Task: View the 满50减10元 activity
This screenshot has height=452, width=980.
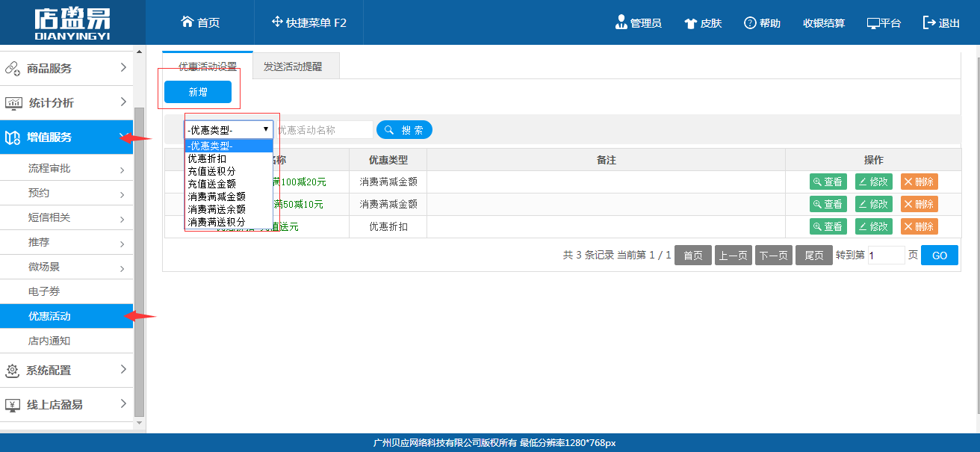Action: (828, 204)
